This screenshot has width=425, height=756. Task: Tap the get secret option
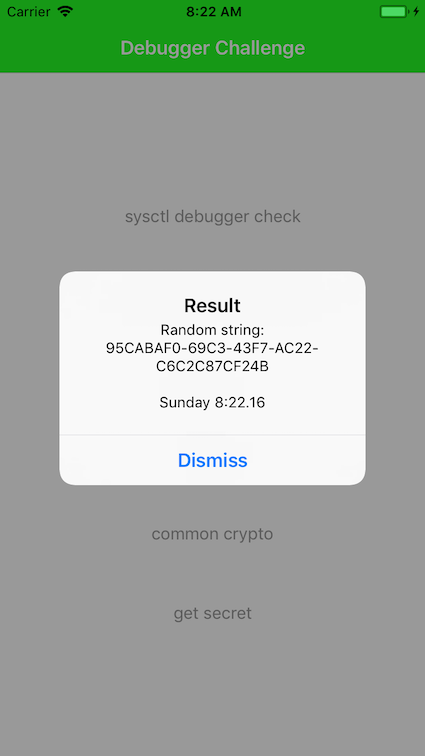(212, 613)
